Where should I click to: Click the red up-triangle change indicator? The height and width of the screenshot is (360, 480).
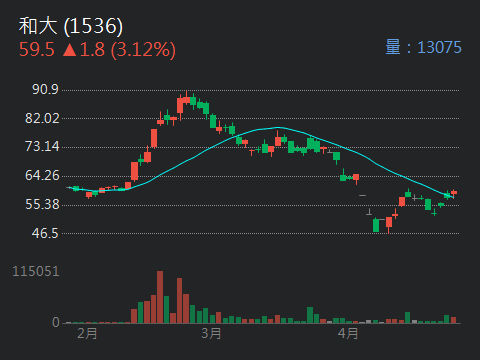(70, 50)
